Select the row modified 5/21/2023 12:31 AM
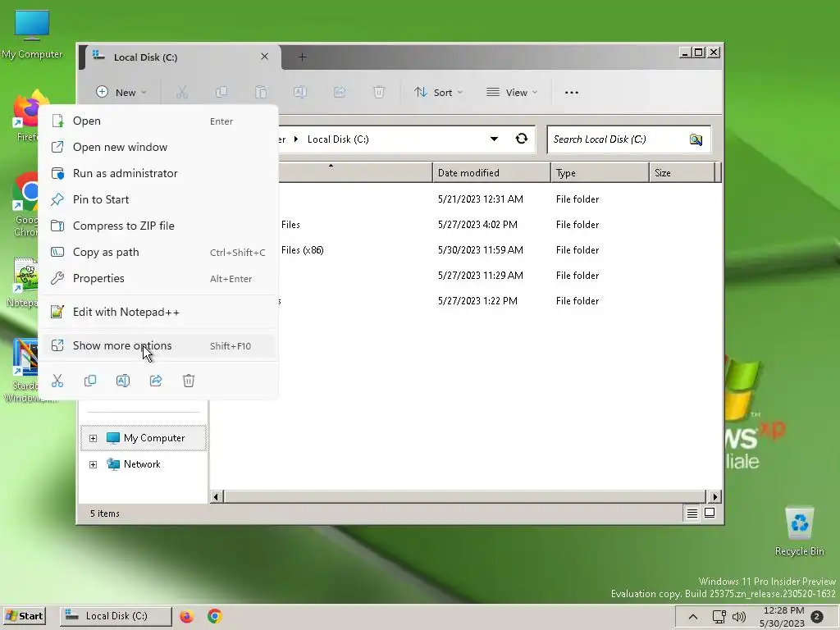This screenshot has width=840, height=630. coord(466,199)
